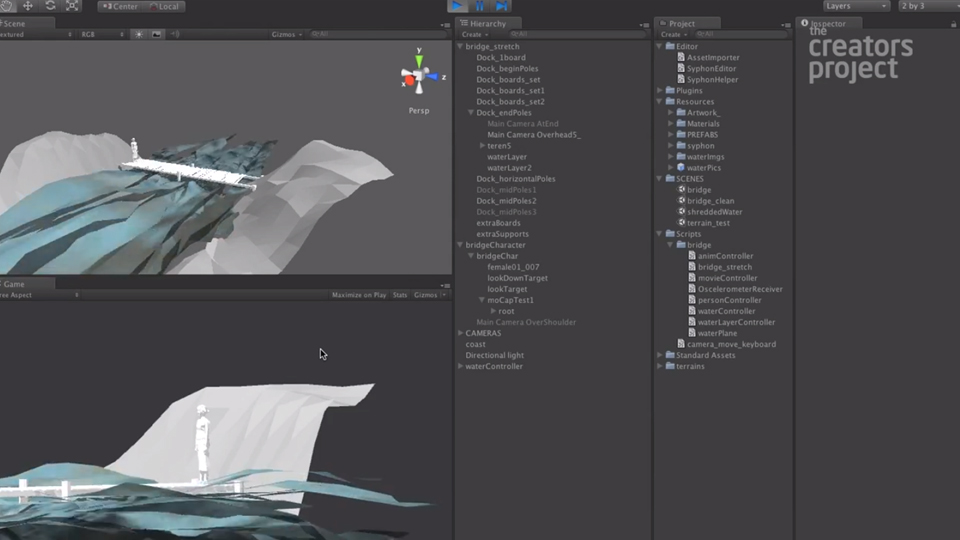Toggle the Center pivot button
This screenshot has width=960, height=540.
(120, 6)
